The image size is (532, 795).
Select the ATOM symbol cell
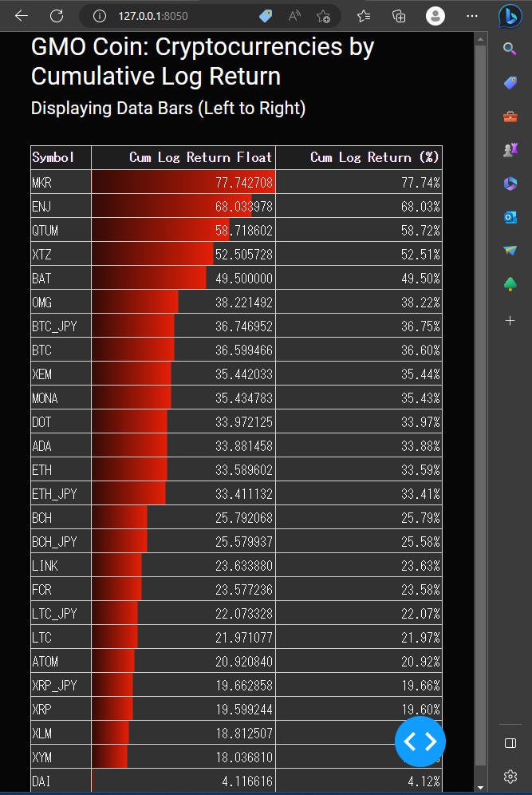(61, 661)
